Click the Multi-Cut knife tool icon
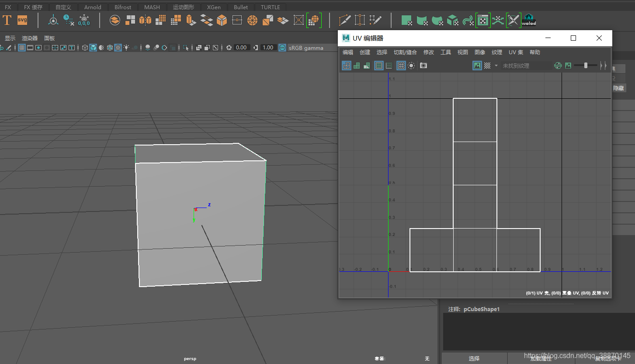 pos(345,20)
